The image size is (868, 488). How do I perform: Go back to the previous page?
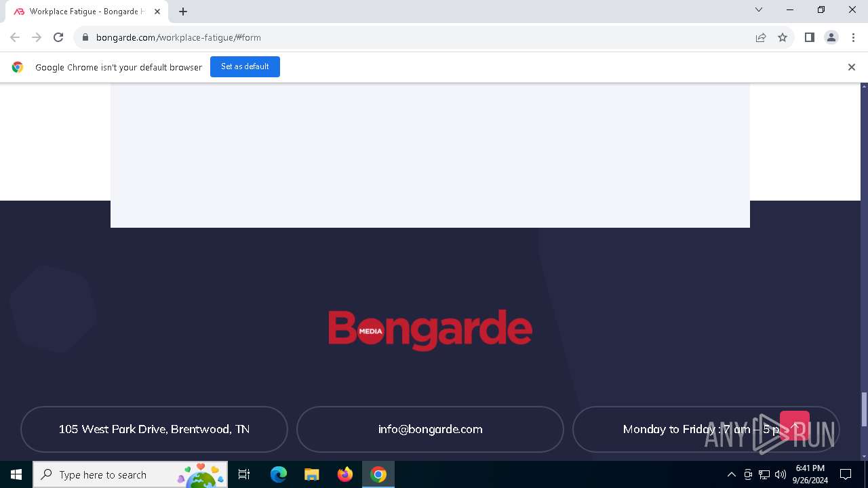click(x=15, y=37)
